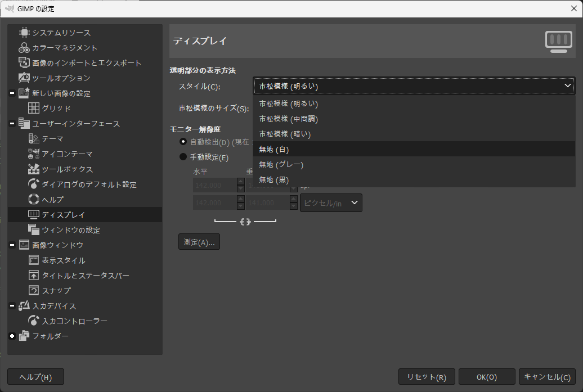Click the ツールボックス icon

(x=33, y=169)
